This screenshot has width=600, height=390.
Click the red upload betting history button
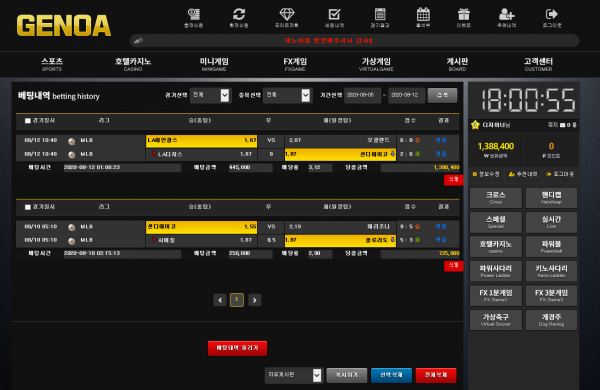tap(237, 348)
